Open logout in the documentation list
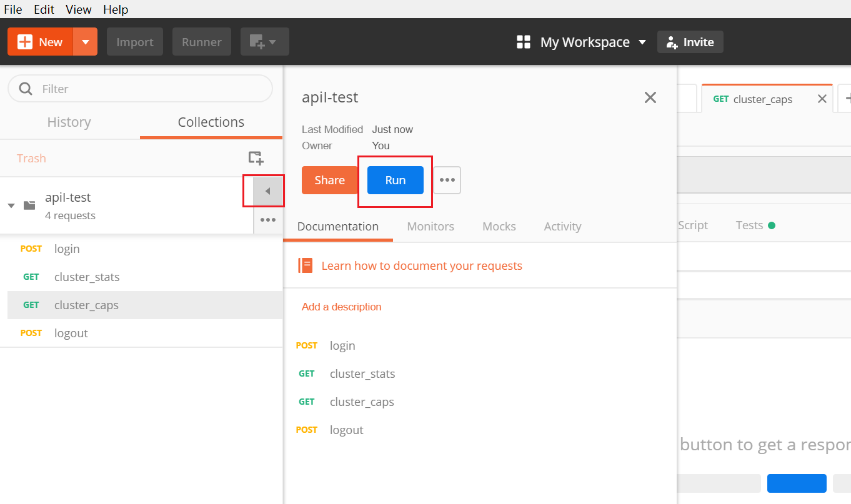Image resolution: width=851 pixels, height=504 pixels. coord(347,430)
